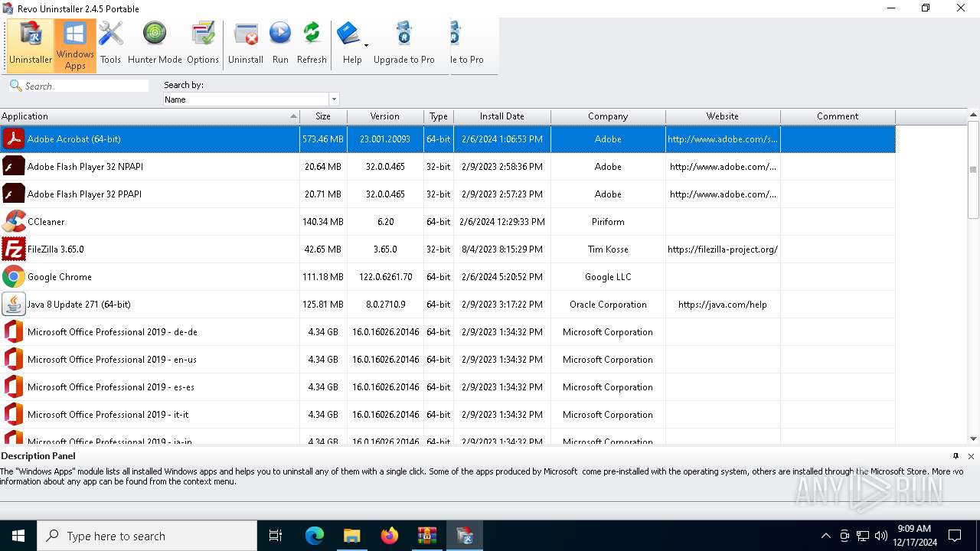Open WinRAR from taskbar
The height and width of the screenshot is (551, 980).
pyautogui.click(x=426, y=536)
